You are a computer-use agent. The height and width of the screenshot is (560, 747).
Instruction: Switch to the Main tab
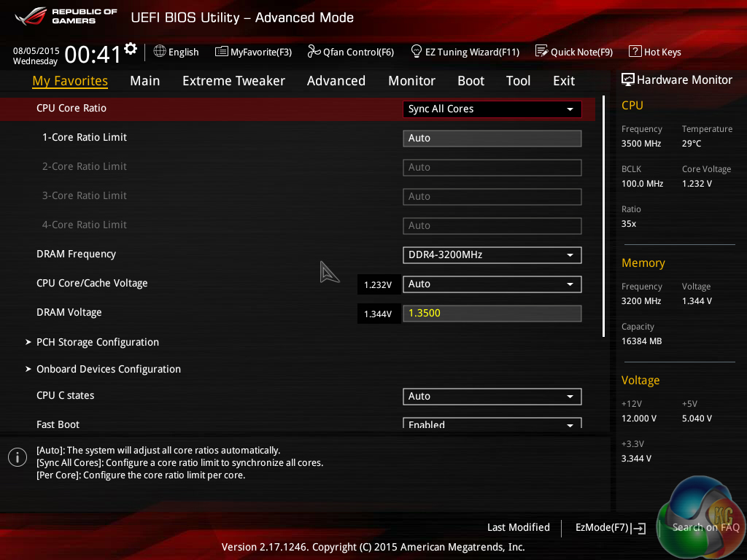pyautogui.click(x=145, y=81)
